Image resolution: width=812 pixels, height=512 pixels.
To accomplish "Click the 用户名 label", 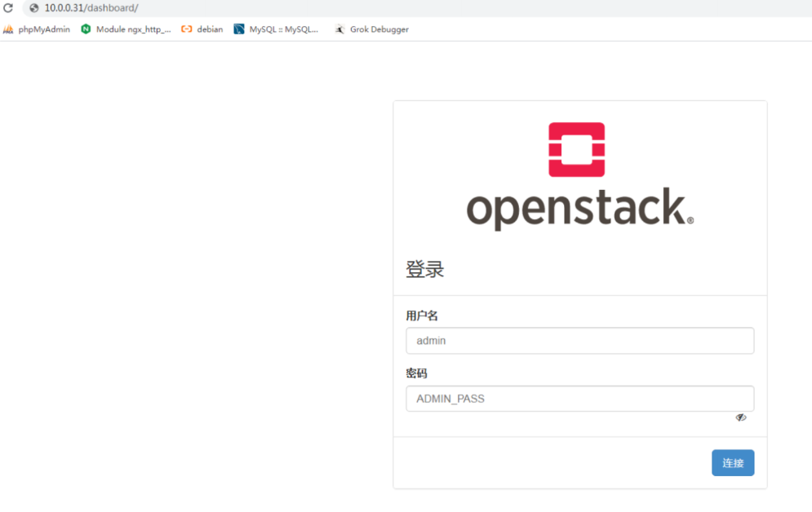I will (x=422, y=316).
